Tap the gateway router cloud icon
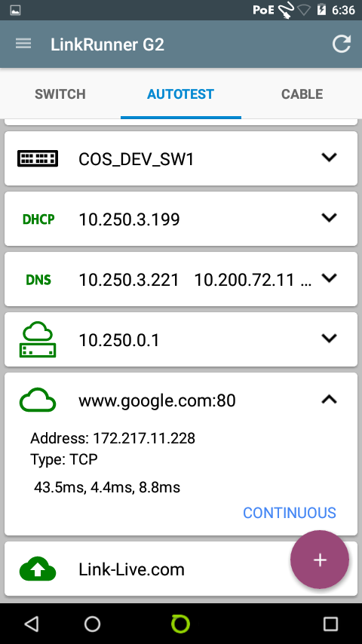The height and width of the screenshot is (644, 362). (x=38, y=339)
